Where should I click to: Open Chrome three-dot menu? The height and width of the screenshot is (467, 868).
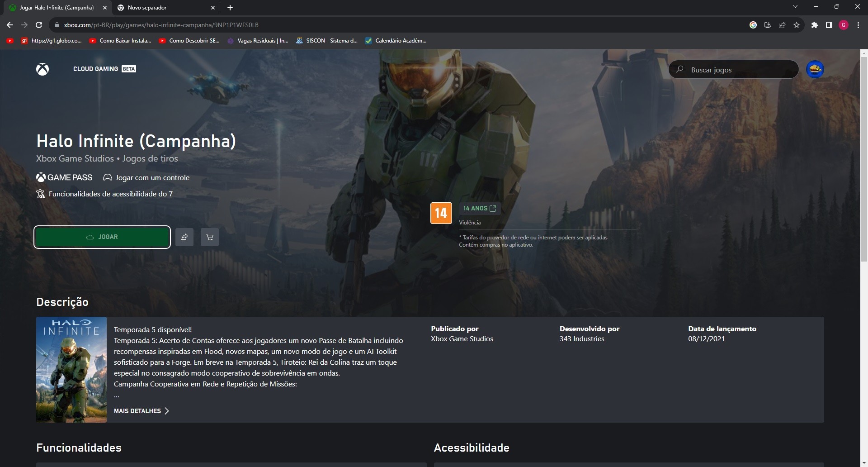pos(858,25)
